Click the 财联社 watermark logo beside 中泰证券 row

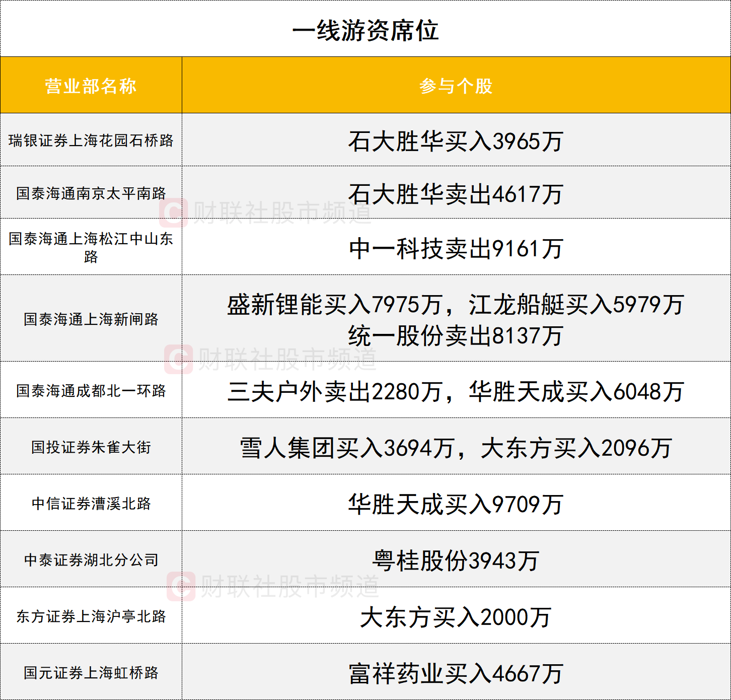click(x=181, y=586)
